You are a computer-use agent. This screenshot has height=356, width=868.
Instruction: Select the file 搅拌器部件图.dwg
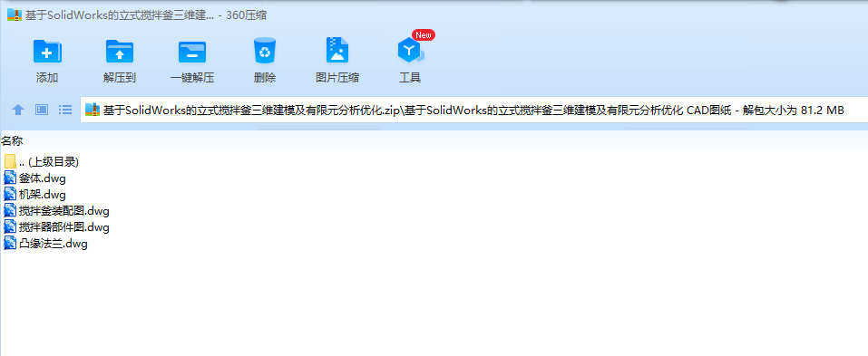[x=57, y=227]
